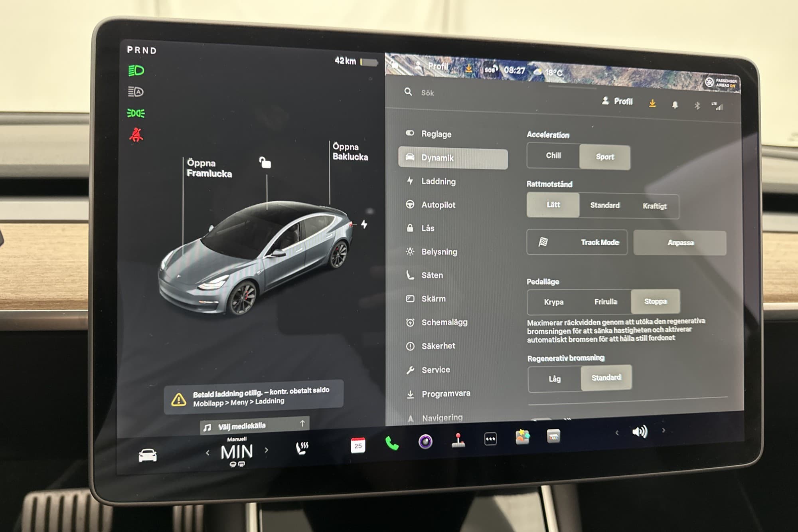Set regenerative braking to Låg
Image resolution: width=798 pixels, height=532 pixels.
pos(554,379)
